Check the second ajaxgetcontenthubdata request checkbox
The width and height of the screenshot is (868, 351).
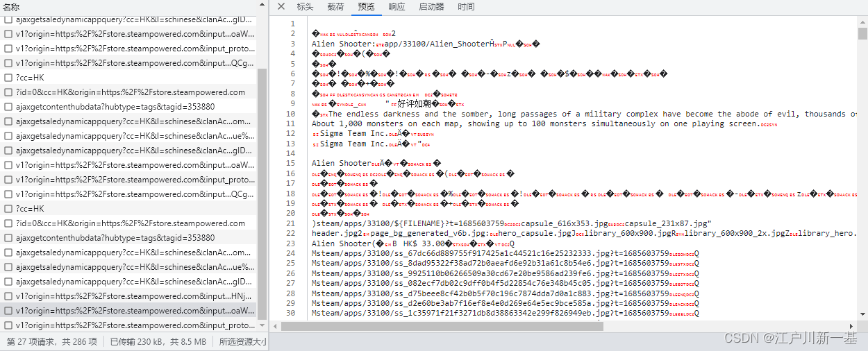pyautogui.click(x=8, y=238)
